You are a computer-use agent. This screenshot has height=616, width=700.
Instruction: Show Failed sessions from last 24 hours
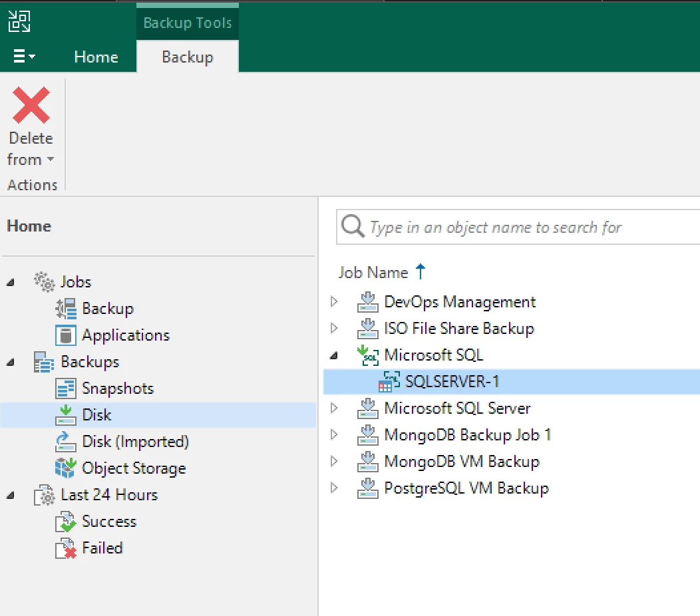(x=102, y=547)
